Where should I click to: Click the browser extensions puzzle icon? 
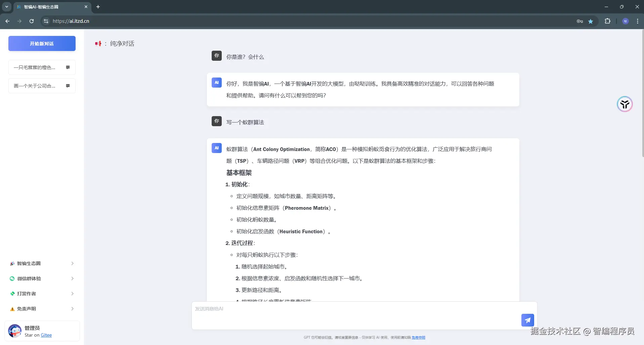[x=607, y=21]
